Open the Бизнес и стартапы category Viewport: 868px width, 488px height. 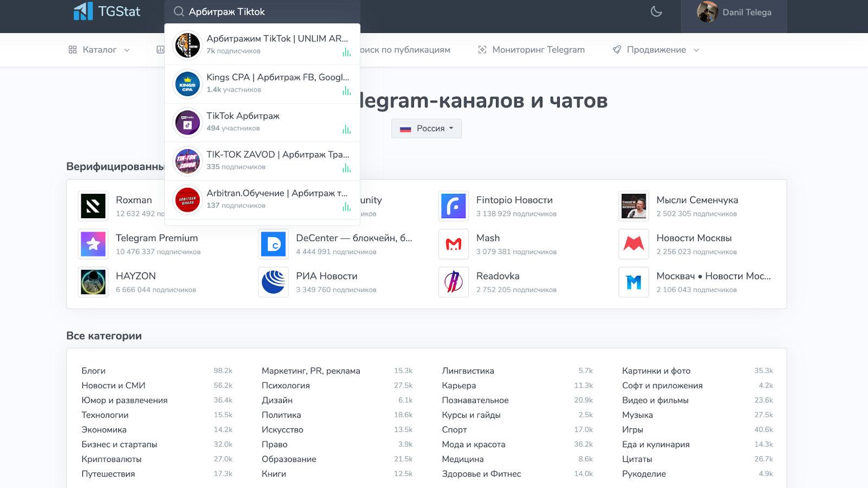[119, 444]
